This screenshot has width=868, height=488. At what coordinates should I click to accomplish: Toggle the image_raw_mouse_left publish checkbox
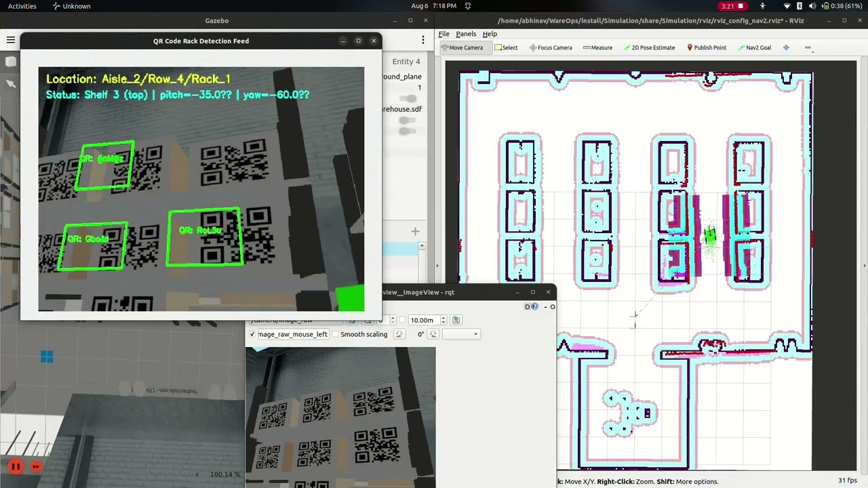[253, 334]
